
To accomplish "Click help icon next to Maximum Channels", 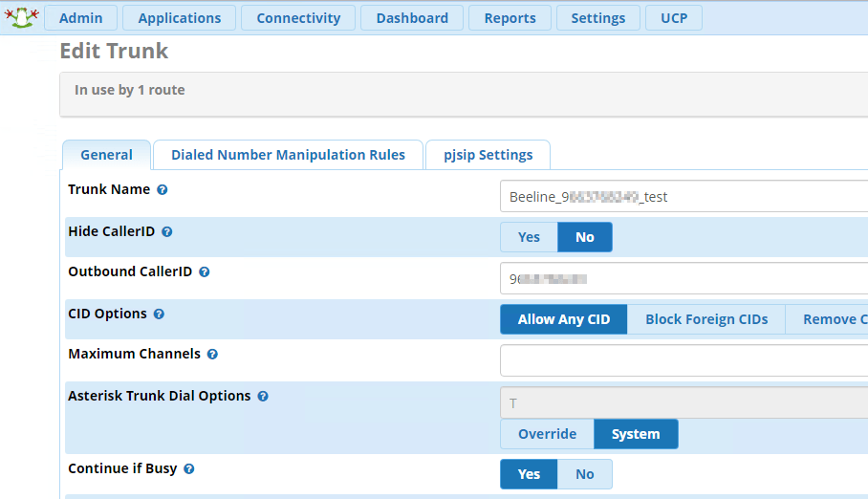I will pos(212,355).
